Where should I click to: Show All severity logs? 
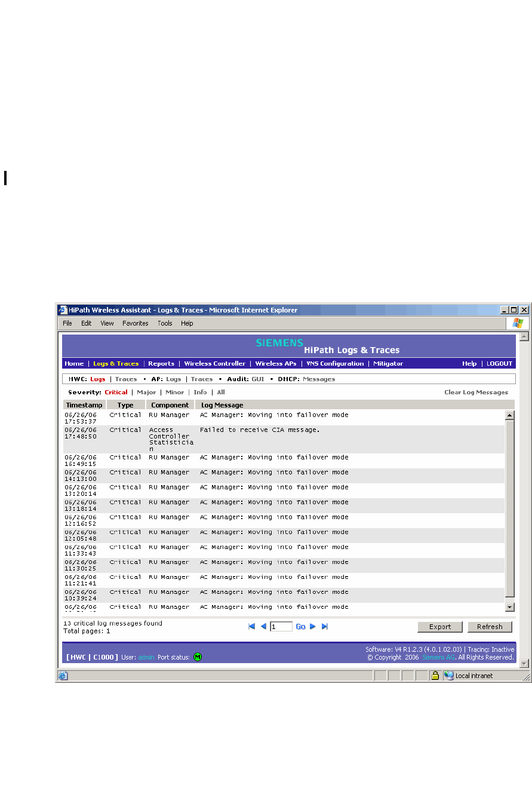point(221,392)
